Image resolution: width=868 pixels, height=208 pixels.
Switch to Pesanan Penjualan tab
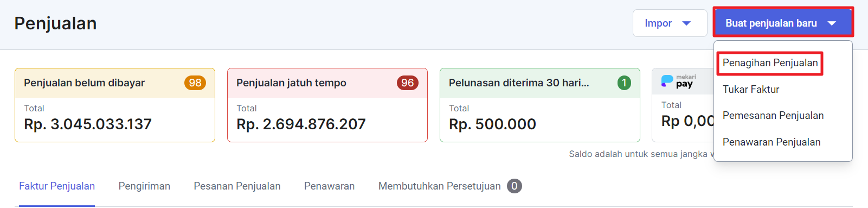point(237,186)
